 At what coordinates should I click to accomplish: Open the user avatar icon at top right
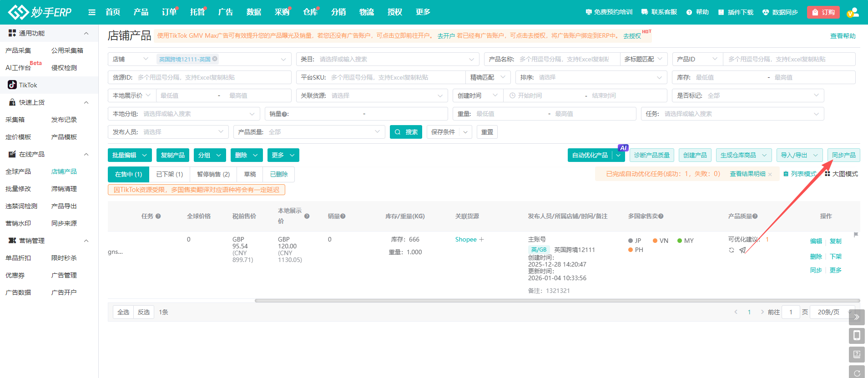(853, 12)
